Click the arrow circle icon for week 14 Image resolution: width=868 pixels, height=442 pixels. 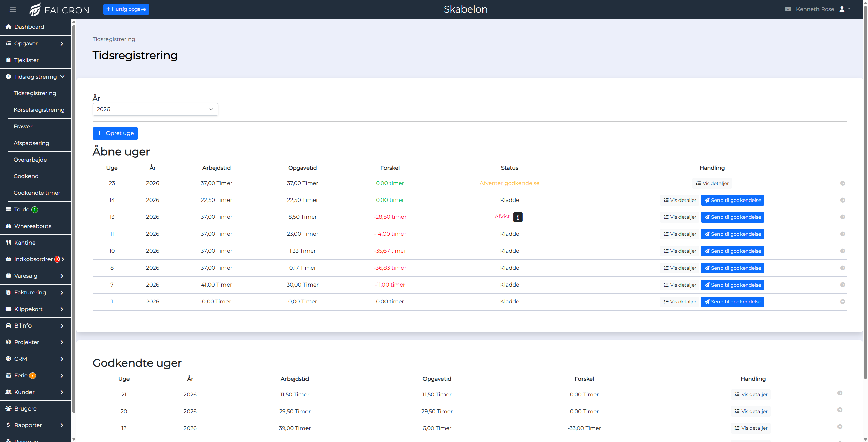click(842, 200)
